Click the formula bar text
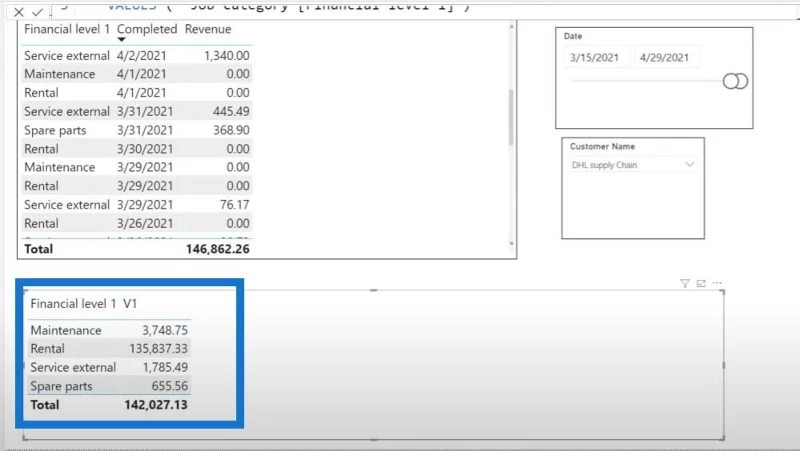 click(288, 6)
